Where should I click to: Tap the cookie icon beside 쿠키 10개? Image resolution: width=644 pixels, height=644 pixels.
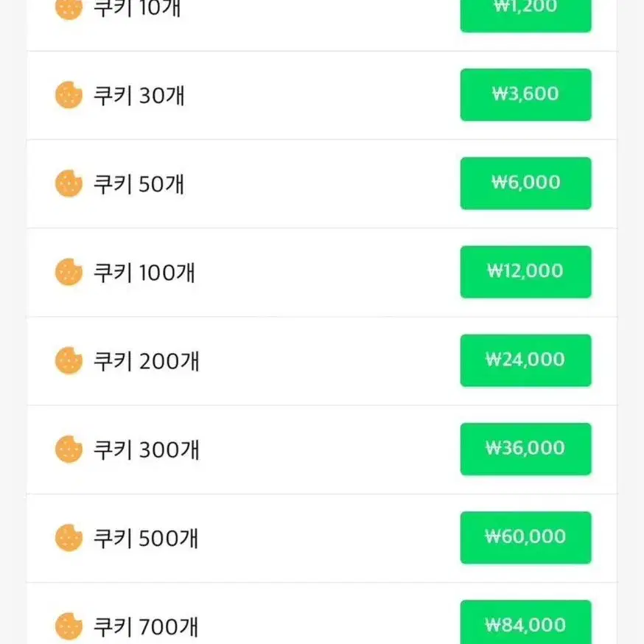coord(69,9)
